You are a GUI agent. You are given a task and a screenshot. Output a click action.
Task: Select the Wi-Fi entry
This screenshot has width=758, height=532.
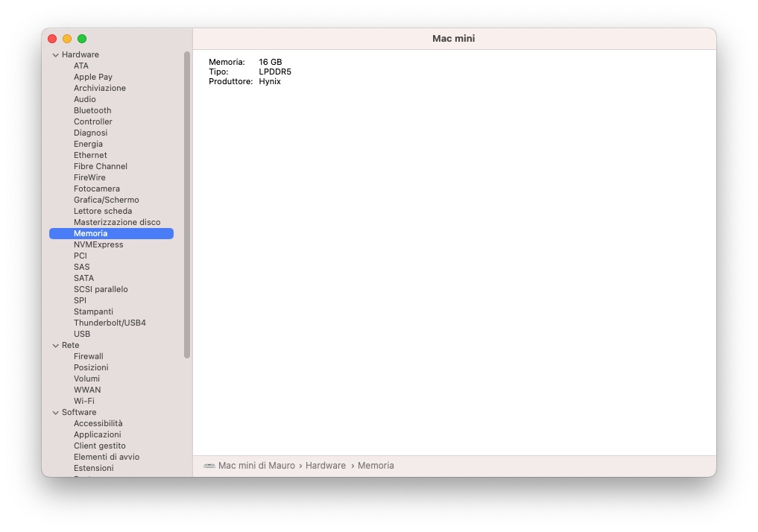point(84,401)
